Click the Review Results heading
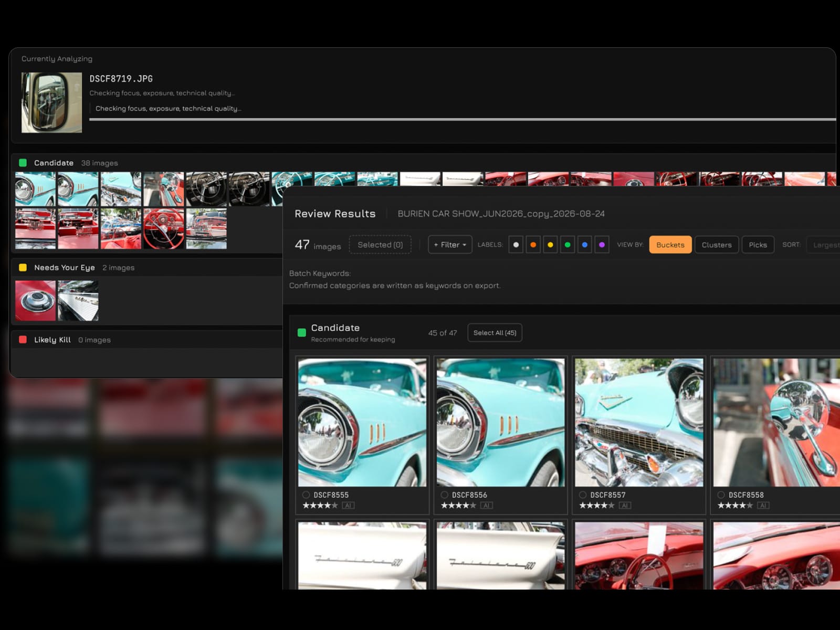840x630 pixels. point(335,214)
